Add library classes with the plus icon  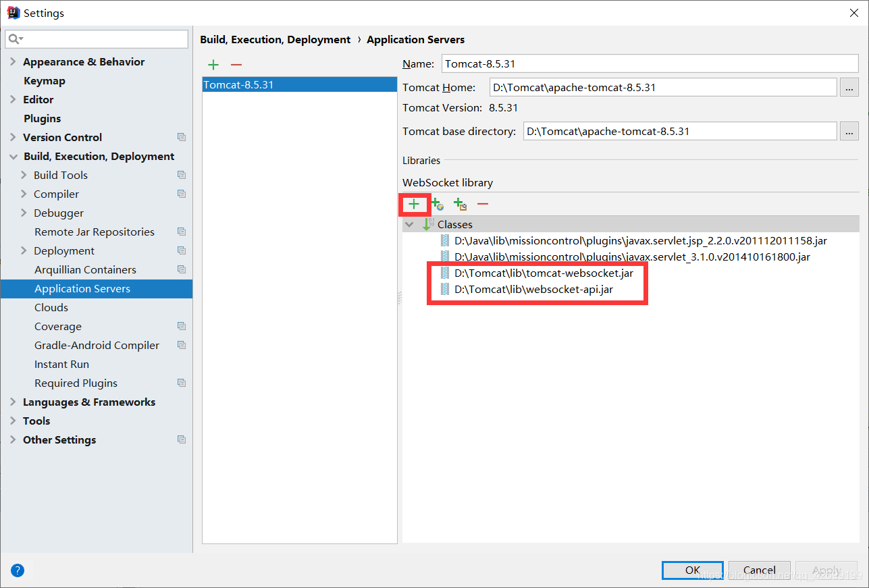pos(414,204)
